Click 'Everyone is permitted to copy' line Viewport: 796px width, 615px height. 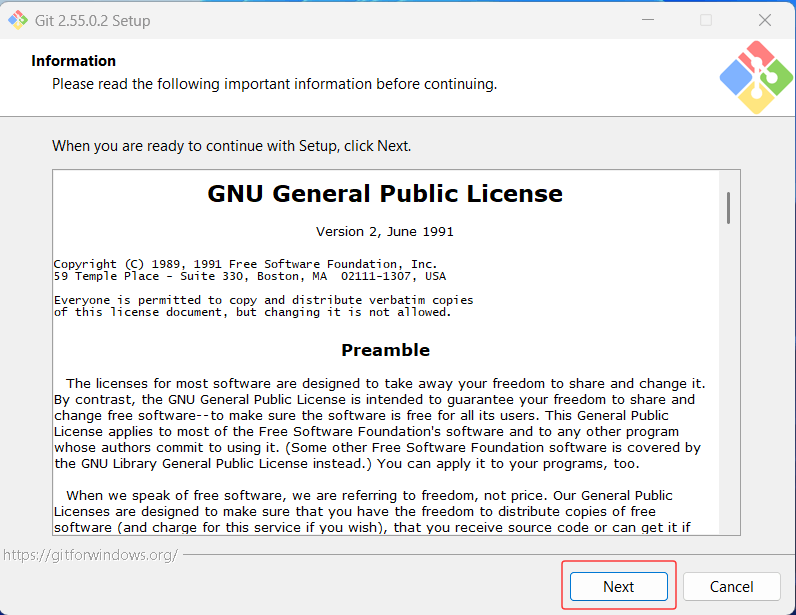click(x=263, y=300)
